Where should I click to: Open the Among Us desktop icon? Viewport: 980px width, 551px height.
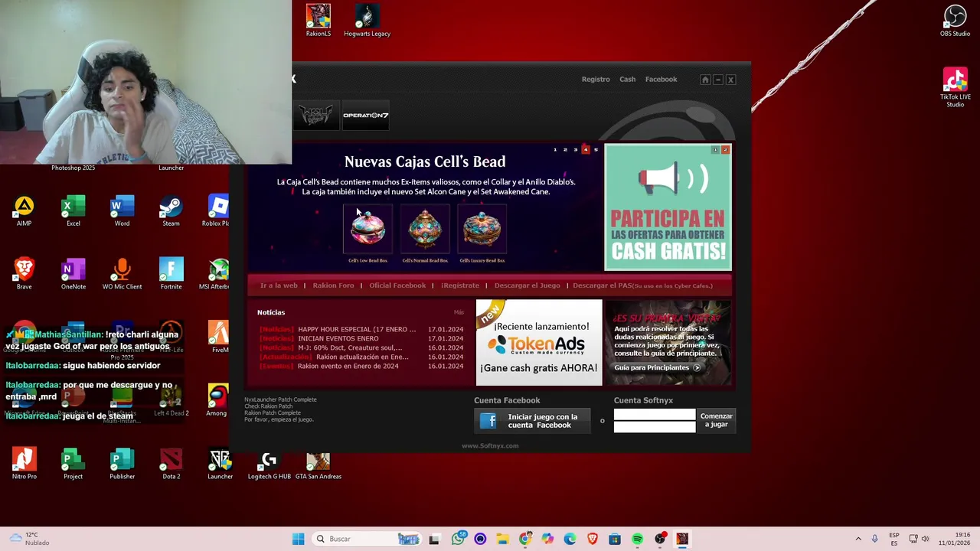click(217, 400)
